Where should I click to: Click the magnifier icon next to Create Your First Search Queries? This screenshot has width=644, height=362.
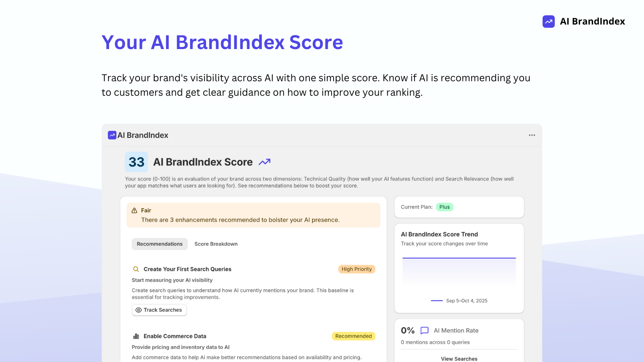[136, 269]
